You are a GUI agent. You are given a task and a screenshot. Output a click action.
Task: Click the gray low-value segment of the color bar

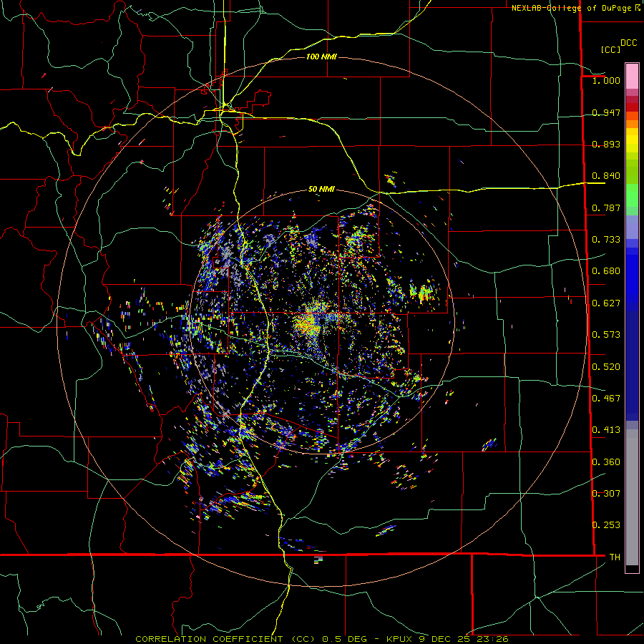pyautogui.click(x=632, y=497)
